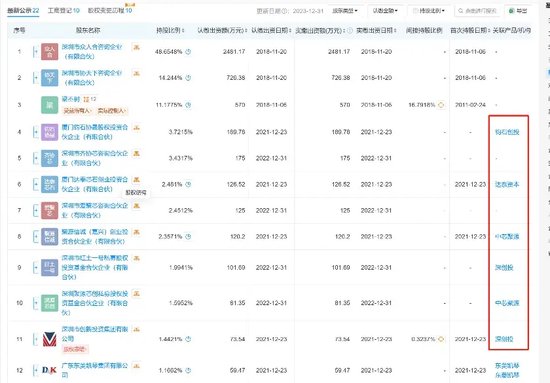Viewport: 550px width, 383px height.
Task: Click DK company logo in row 12
Action: point(49,370)
